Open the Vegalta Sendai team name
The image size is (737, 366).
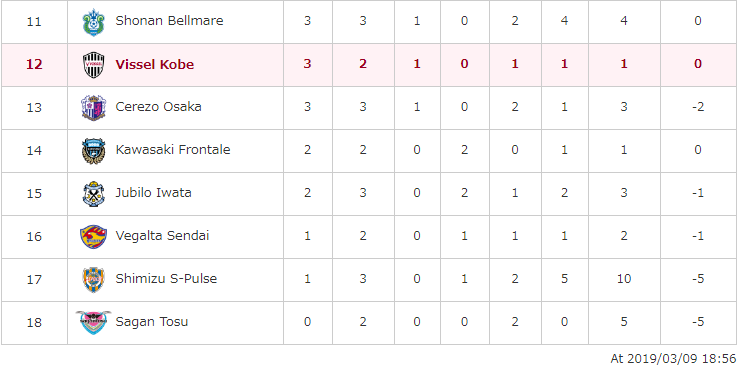tap(162, 235)
